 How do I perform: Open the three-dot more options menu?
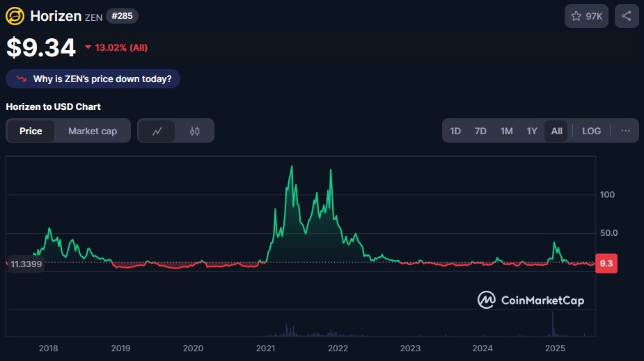click(625, 131)
